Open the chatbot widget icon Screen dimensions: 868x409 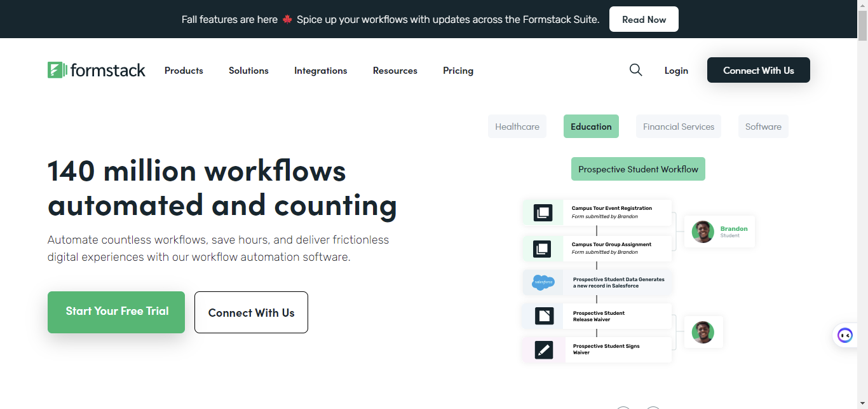[844, 335]
